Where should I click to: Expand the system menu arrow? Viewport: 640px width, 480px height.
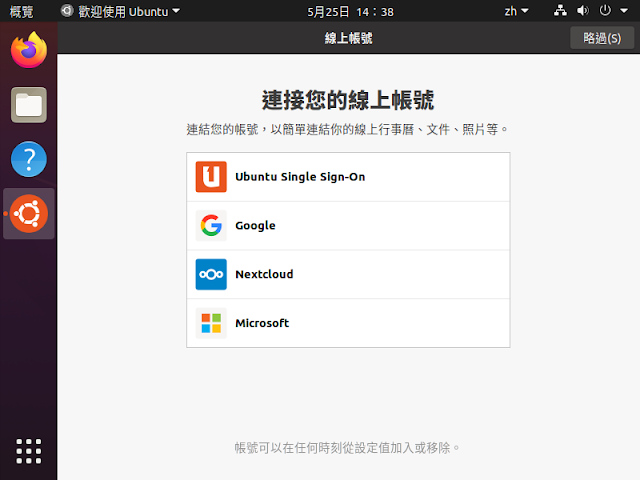tap(624, 11)
